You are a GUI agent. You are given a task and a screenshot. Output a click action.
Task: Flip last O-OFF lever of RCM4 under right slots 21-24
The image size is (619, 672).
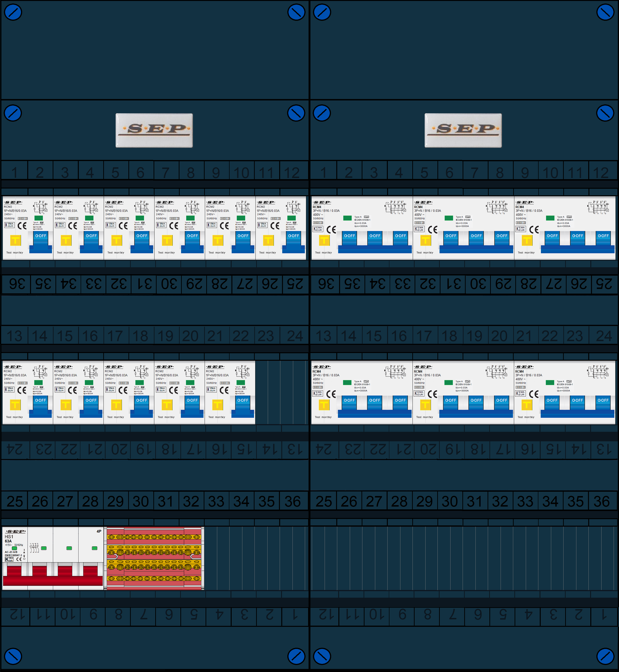[x=603, y=403]
